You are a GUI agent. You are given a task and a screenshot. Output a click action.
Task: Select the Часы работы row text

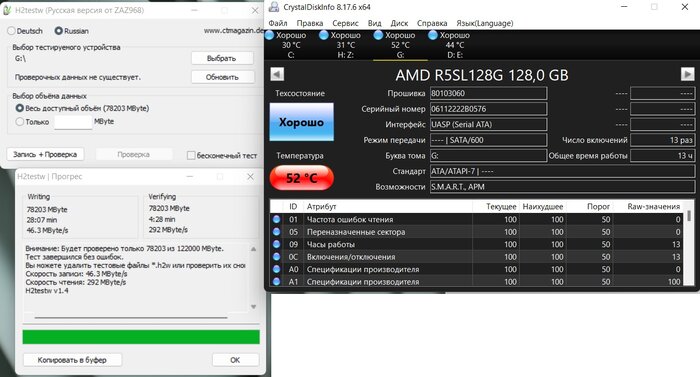pyautogui.click(x=330, y=244)
